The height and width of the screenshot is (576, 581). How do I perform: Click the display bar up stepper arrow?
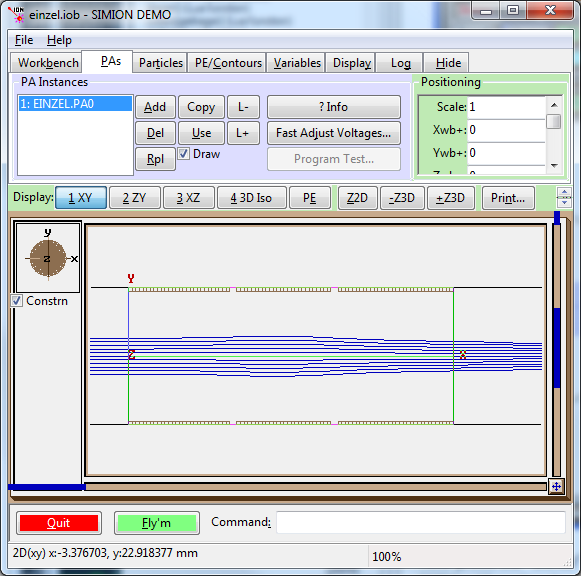coord(564,192)
